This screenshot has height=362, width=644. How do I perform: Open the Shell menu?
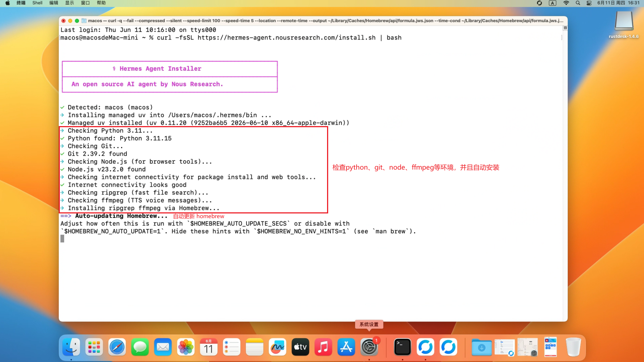click(x=37, y=3)
